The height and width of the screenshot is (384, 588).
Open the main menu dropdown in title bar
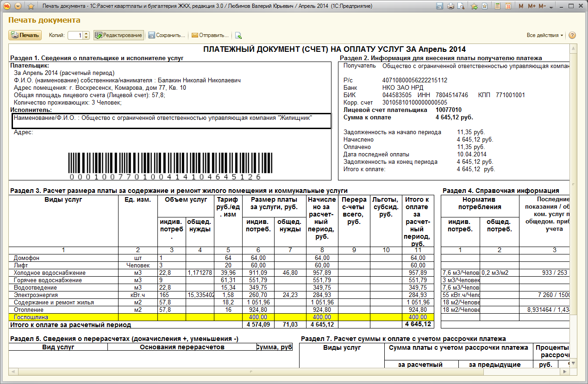[x=18, y=6]
